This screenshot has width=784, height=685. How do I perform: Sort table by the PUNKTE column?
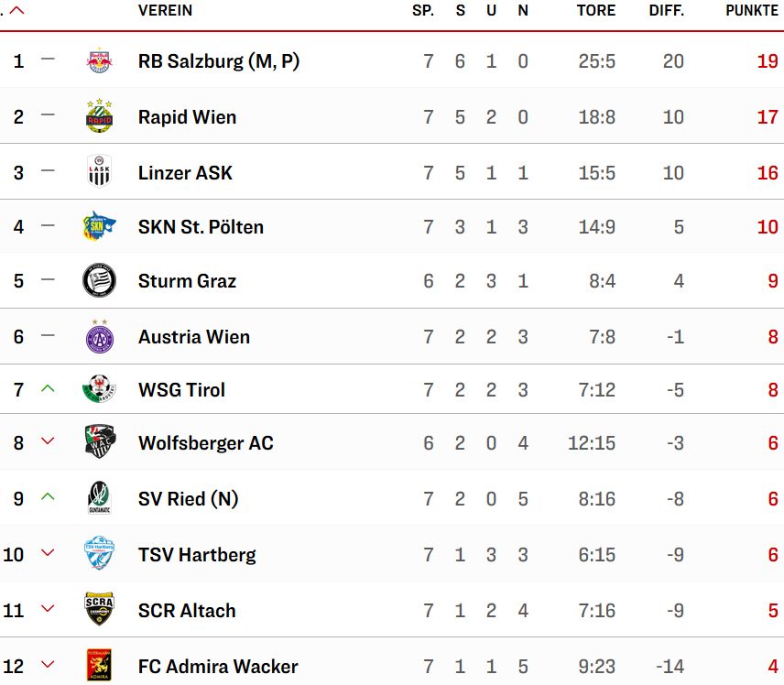point(751,11)
